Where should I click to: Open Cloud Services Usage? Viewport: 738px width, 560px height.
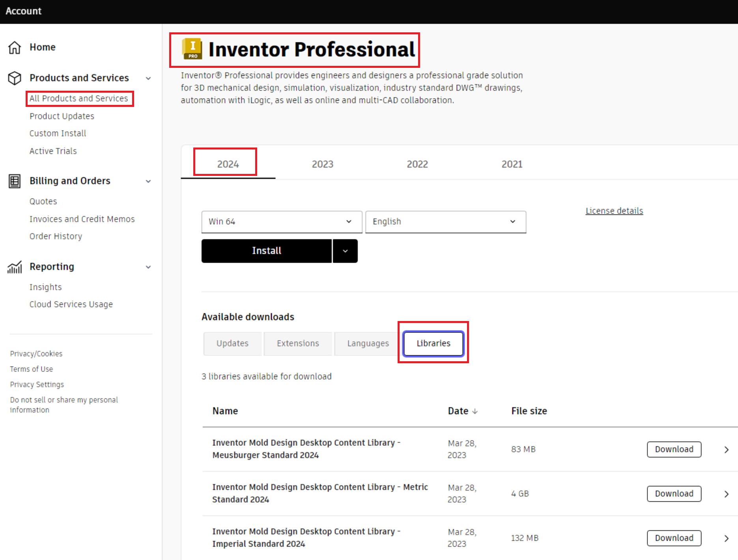pyautogui.click(x=71, y=304)
